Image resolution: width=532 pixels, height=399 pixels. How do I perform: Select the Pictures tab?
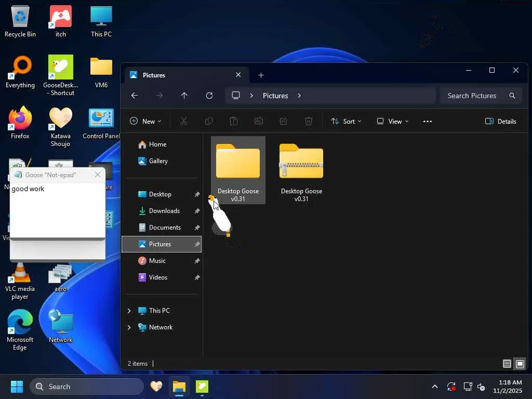[187, 75]
